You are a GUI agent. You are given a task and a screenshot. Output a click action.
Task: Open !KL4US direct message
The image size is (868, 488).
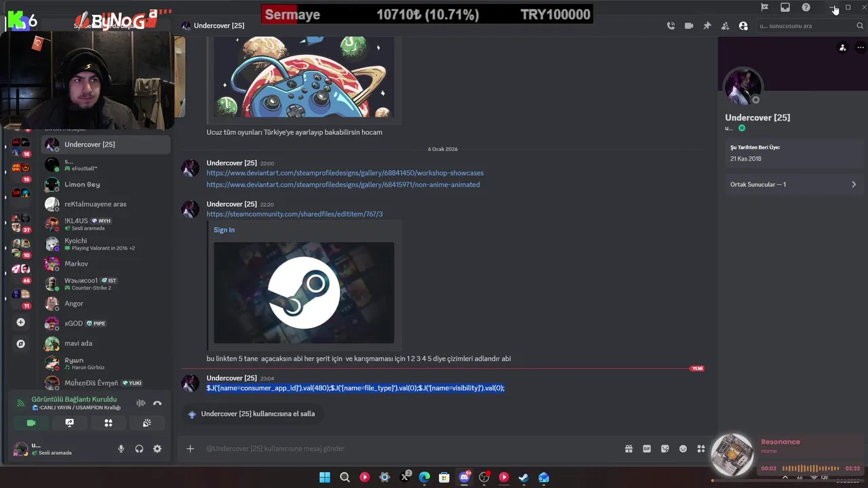pyautogui.click(x=105, y=224)
